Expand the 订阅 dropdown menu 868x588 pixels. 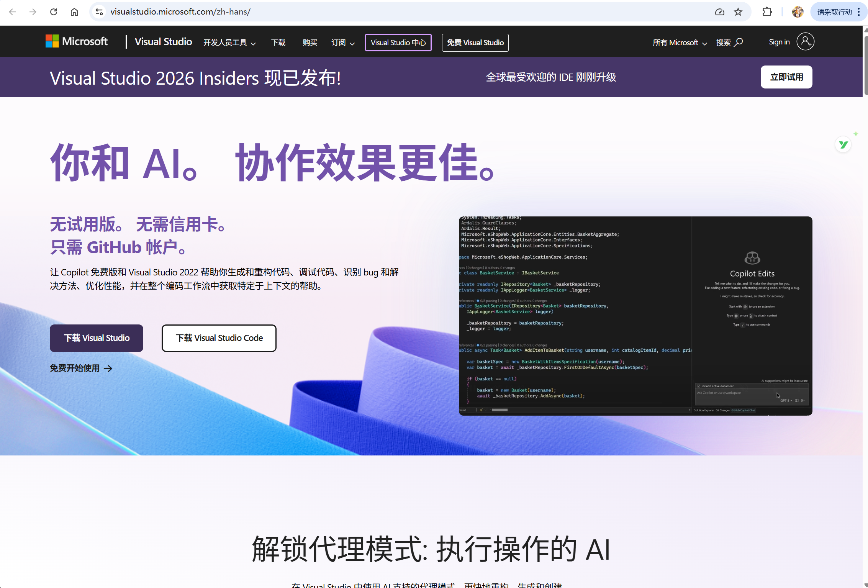(343, 43)
